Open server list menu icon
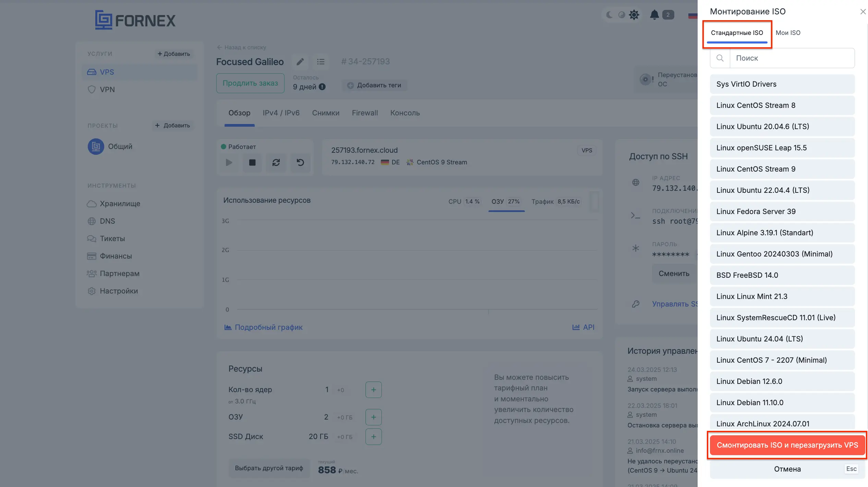 pos(321,62)
